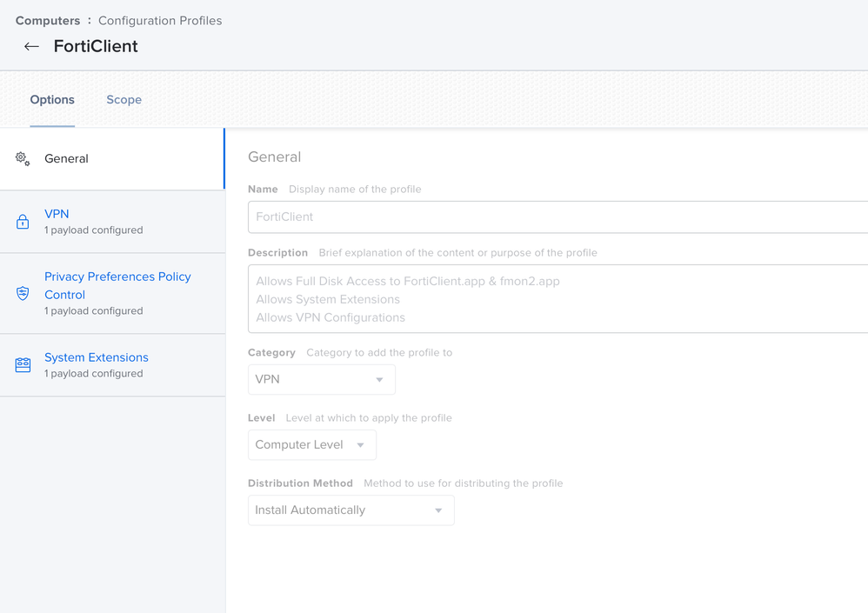
Task: Click 'Level at which to apply the profile' hint
Action: 369,418
